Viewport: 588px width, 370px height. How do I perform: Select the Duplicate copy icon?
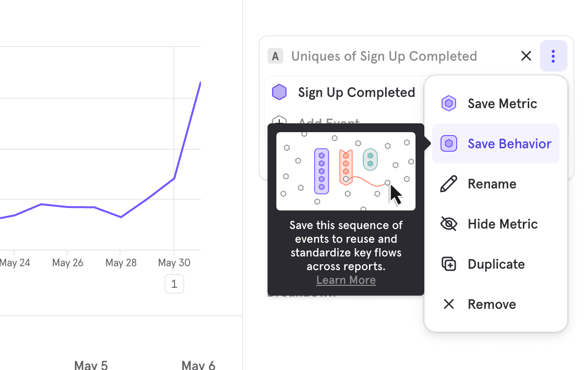449,264
